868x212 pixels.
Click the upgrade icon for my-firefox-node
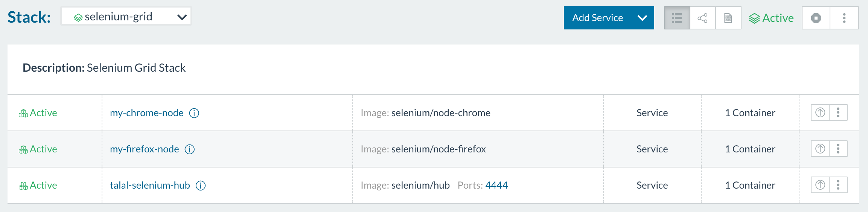click(820, 149)
